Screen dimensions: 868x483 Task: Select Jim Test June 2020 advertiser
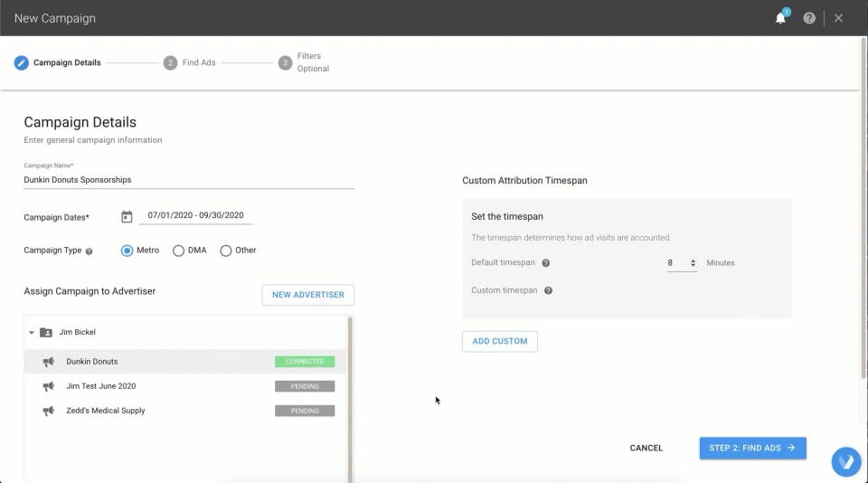184,386
